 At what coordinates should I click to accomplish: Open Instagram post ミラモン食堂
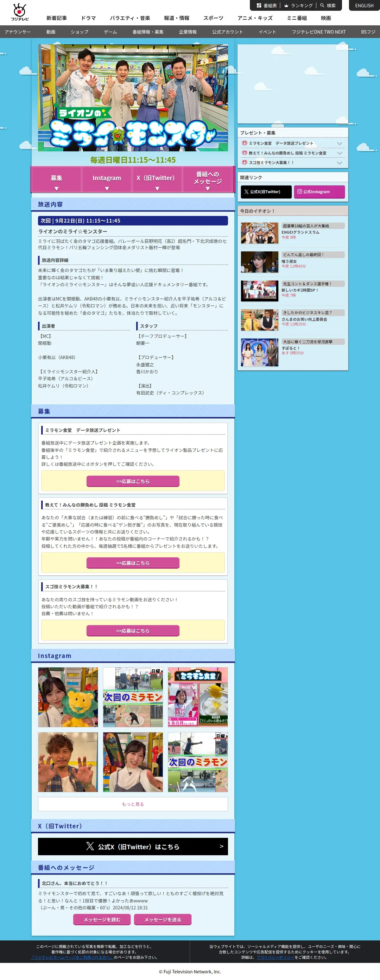(198, 697)
